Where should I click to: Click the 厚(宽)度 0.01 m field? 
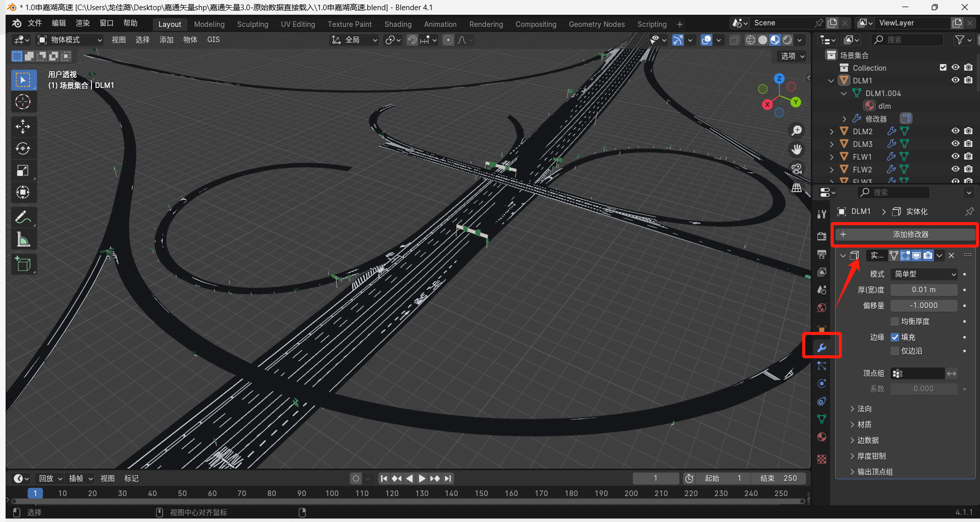tap(924, 290)
